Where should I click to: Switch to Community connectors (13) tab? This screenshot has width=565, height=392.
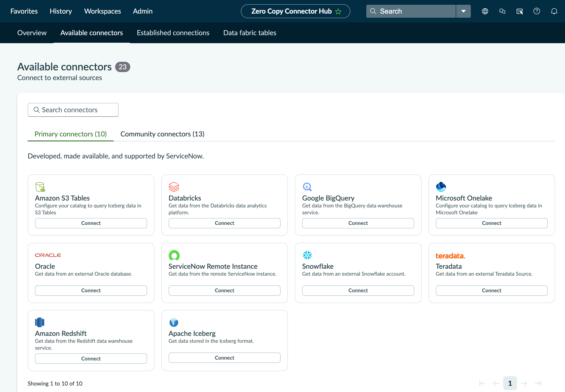162,134
